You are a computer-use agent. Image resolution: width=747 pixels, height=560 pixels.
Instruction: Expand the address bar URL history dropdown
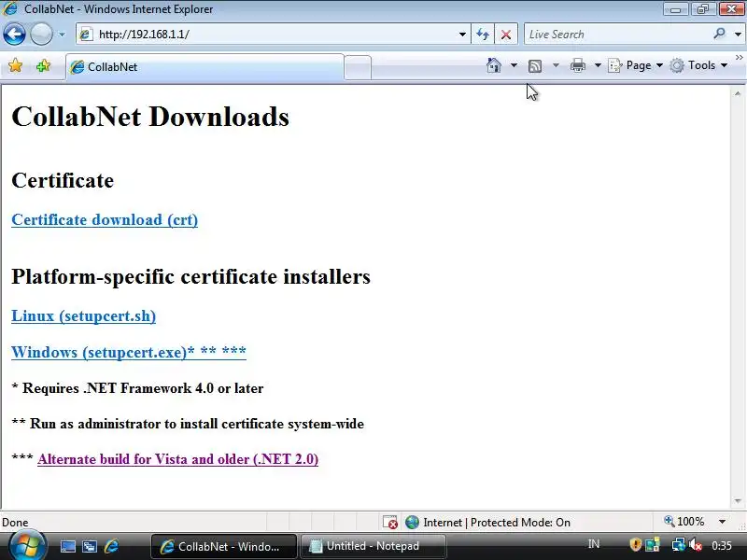(x=462, y=35)
